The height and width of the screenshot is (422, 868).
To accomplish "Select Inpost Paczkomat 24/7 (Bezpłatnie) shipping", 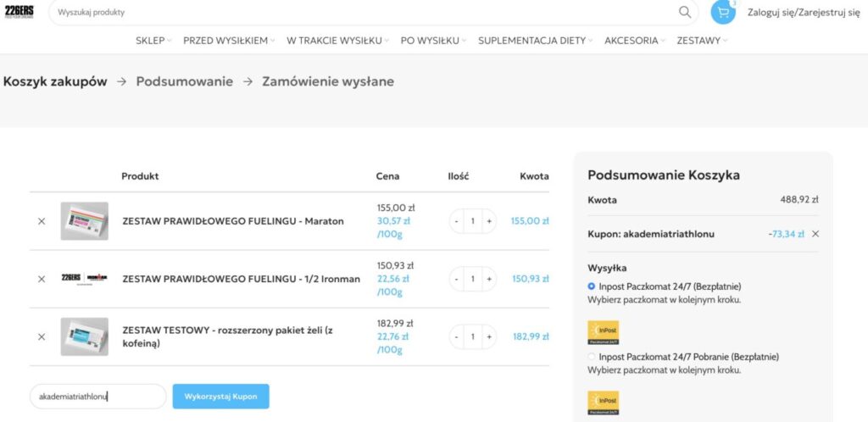I will tap(592, 286).
